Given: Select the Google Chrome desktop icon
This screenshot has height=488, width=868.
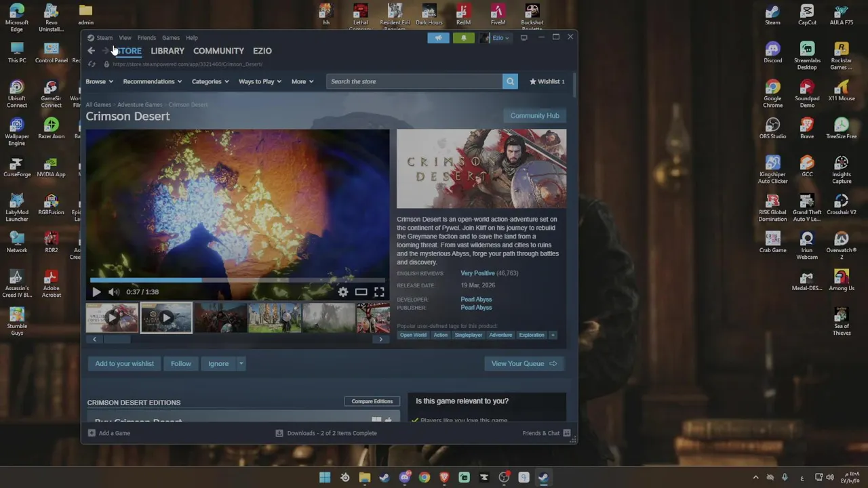Looking at the screenshot, I should 772,94.
